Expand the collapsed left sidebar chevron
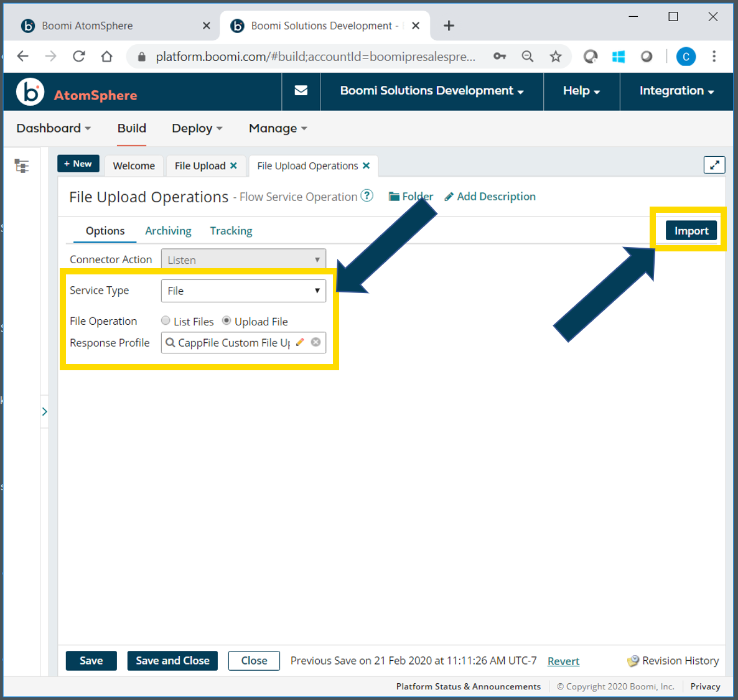 [44, 411]
